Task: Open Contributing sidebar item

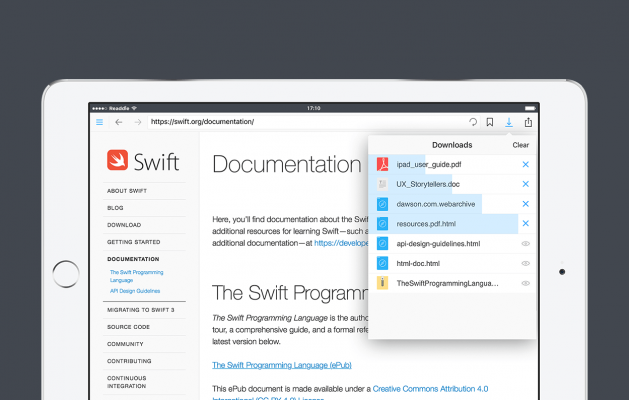Action: (x=129, y=361)
